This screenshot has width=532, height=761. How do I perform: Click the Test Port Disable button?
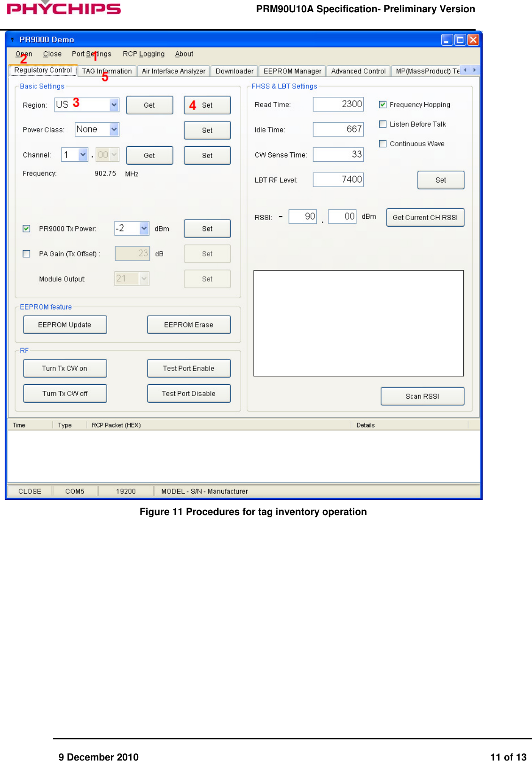click(x=189, y=394)
